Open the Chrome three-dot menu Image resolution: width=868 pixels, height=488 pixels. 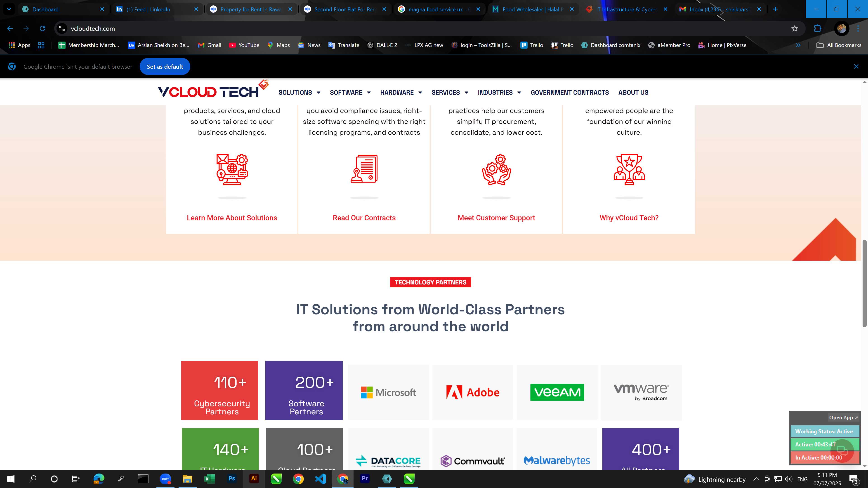(x=858, y=29)
